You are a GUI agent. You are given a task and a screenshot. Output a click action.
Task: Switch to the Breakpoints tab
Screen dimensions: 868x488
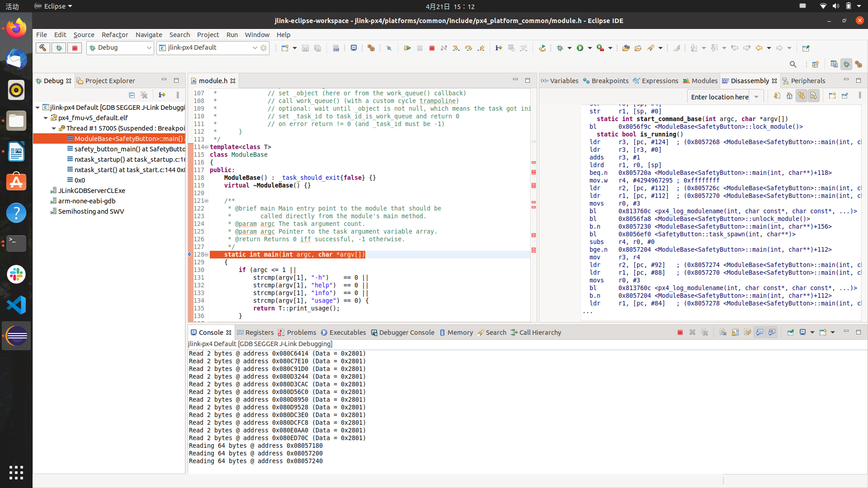(x=606, y=81)
